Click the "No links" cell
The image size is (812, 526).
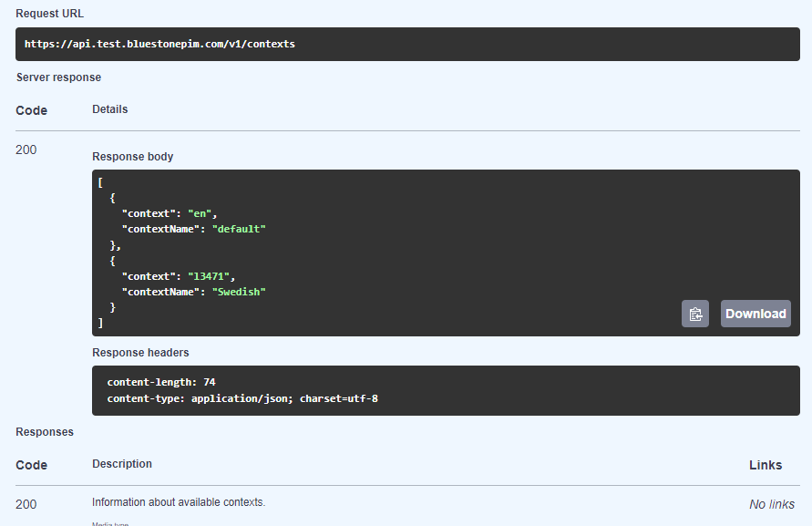[x=772, y=504]
